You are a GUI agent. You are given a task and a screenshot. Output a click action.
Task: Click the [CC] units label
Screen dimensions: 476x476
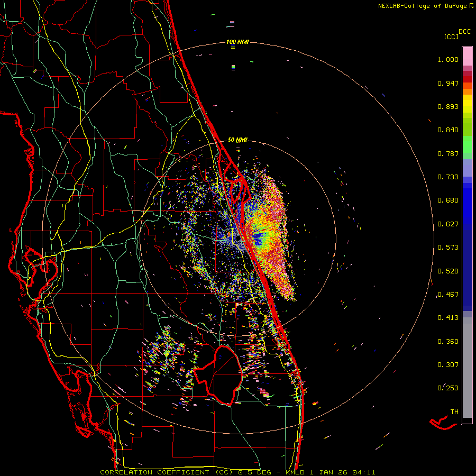(x=452, y=36)
